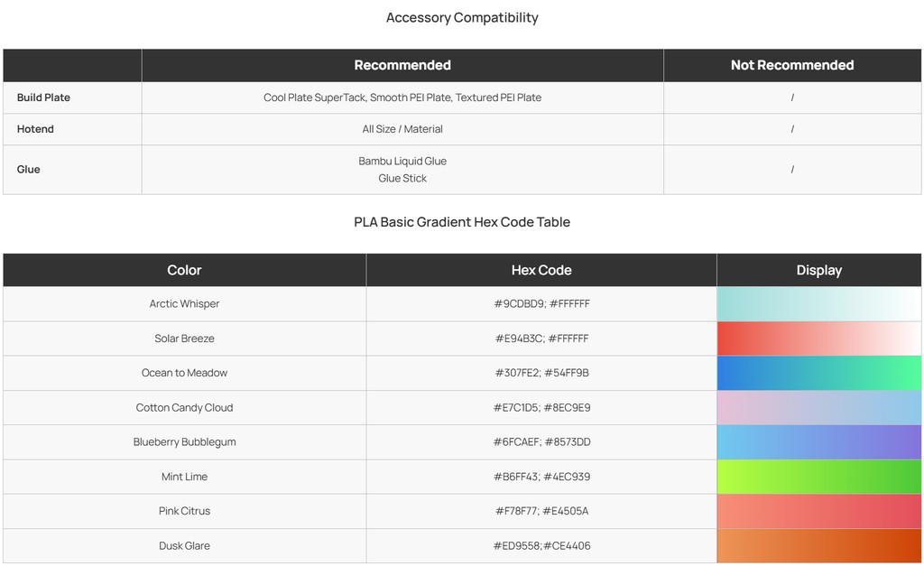Click the Pink Citrus gradient swatch

[x=818, y=511]
